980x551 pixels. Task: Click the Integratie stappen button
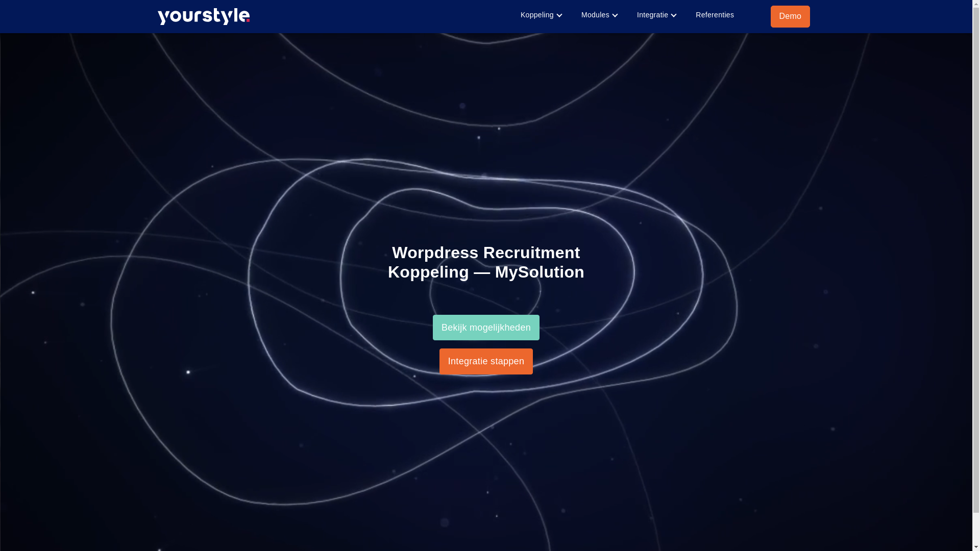(486, 361)
